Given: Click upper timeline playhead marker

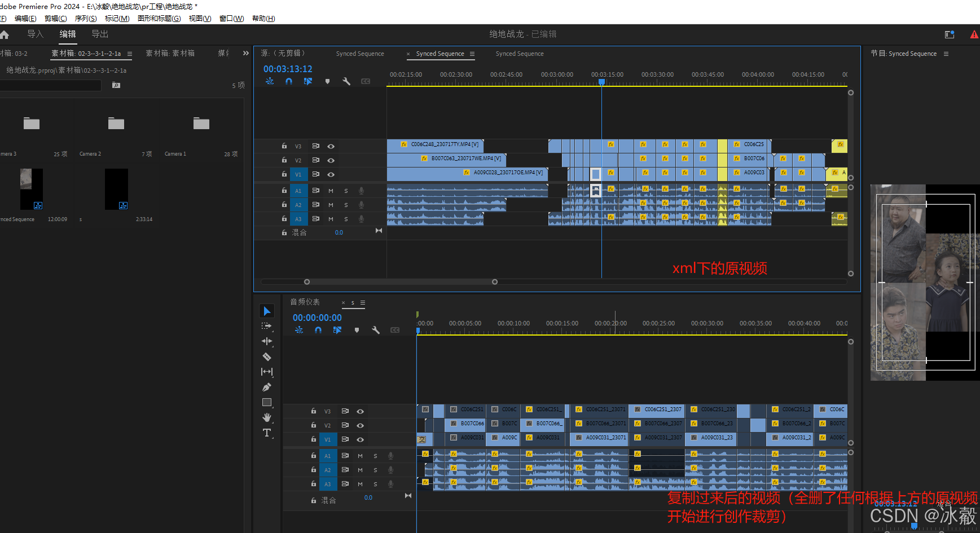Looking at the screenshot, I should click(x=602, y=82).
